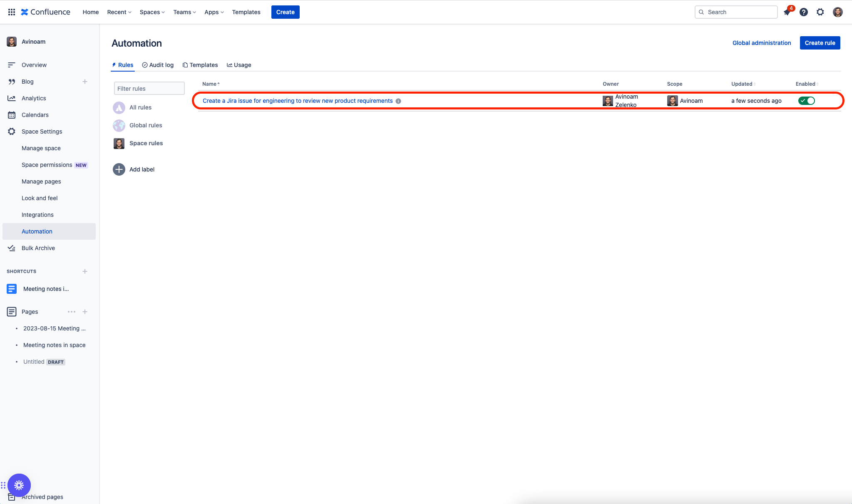Image resolution: width=852 pixels, height=504 pixels.
Task: Sort rules by the Updated column
Action: click(x=743, y=84)
